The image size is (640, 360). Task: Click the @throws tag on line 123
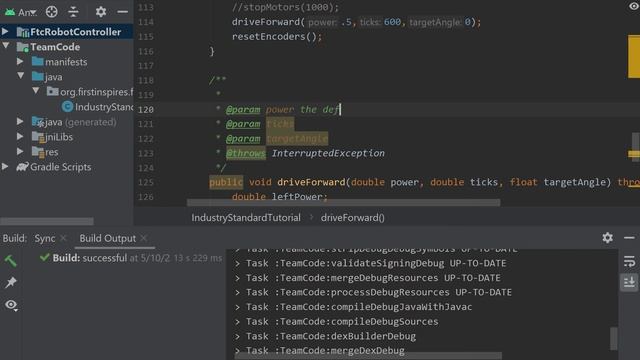[x=246, y=153]
